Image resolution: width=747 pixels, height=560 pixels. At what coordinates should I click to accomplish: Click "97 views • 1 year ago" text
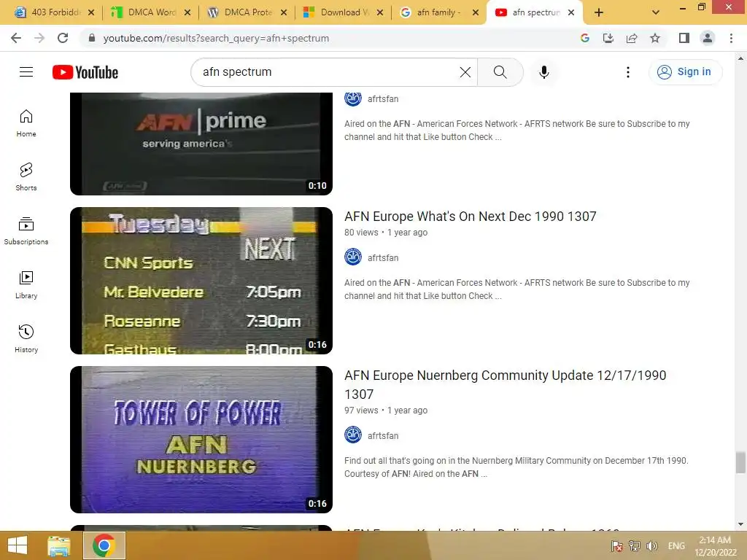point(386,411)
